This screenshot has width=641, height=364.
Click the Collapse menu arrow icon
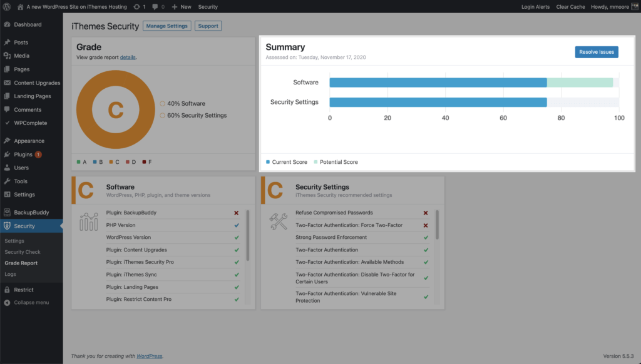point(7,303)
